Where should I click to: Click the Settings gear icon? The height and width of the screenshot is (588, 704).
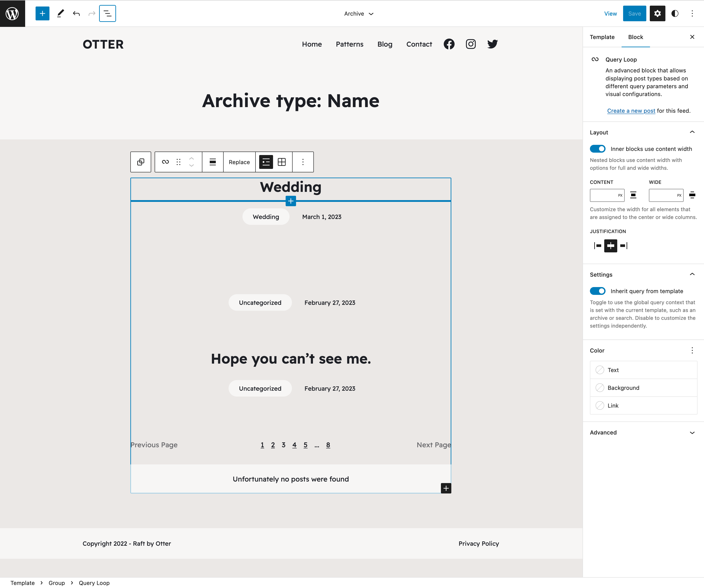pos(657,13)
